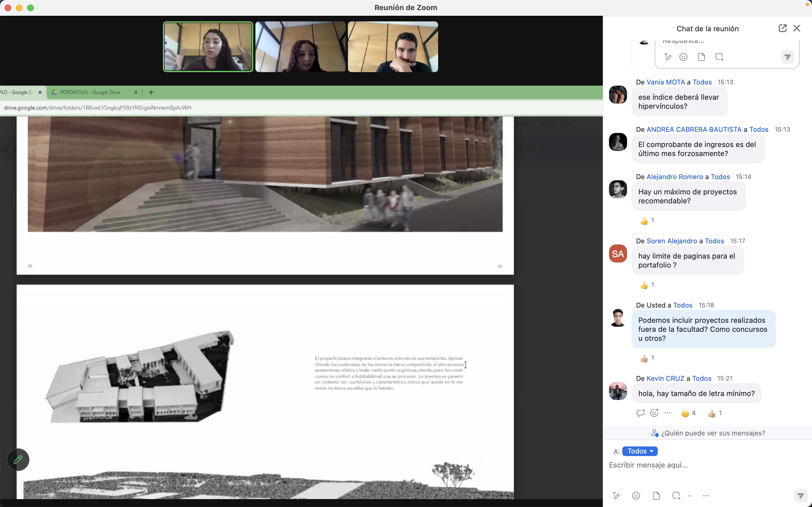Reply in thread to Kevin CRUZ message
The height and width of the screenshot is (507, 812).
pos(640,413)
